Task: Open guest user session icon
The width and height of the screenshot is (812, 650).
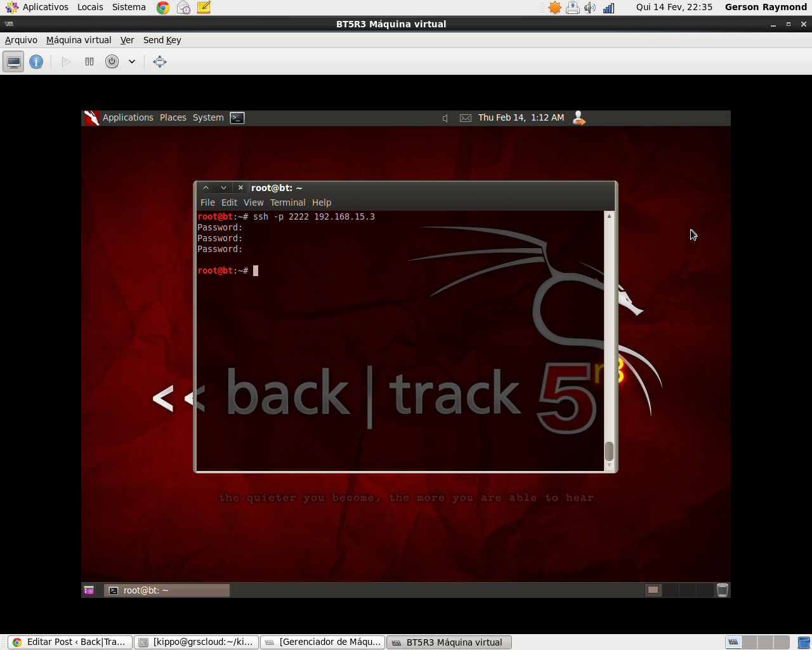Action: 579,117
